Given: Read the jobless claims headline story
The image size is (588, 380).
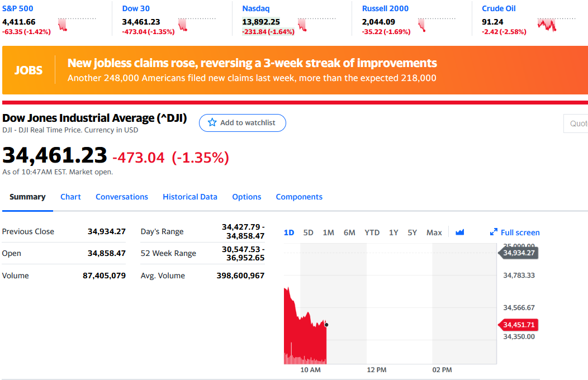Looking at the screenshot, I should pos(252,63).
